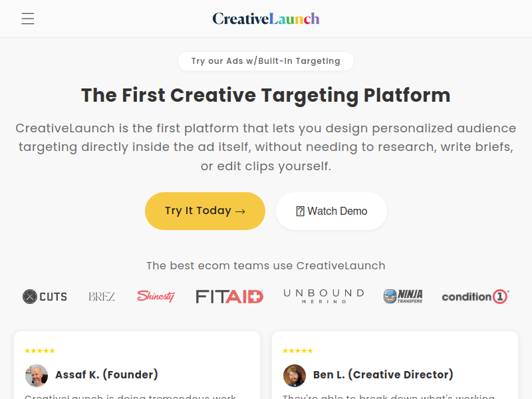This screenshot has width=532, height=399.
Task: Click the Ninja Transfers logo
Action: pyautogui.click(x=403, y=296)
